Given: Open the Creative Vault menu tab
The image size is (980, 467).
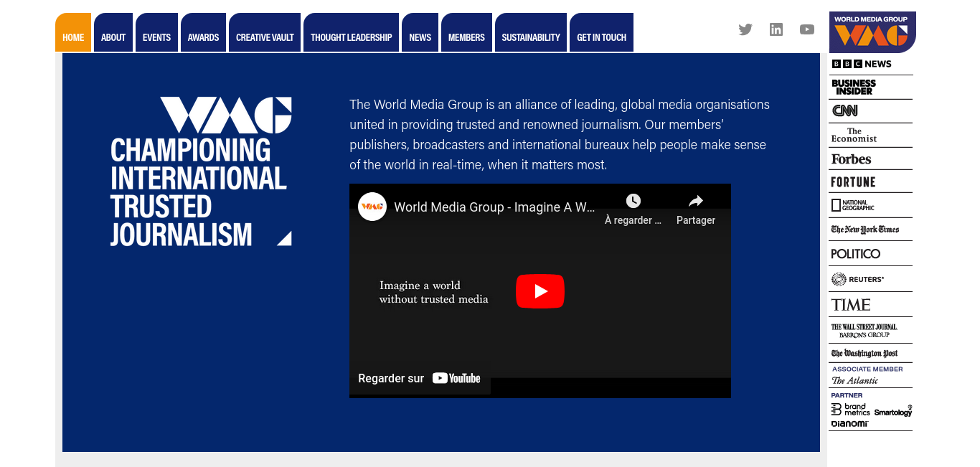Looking at the screenshot, I should [x=265, y=32].
